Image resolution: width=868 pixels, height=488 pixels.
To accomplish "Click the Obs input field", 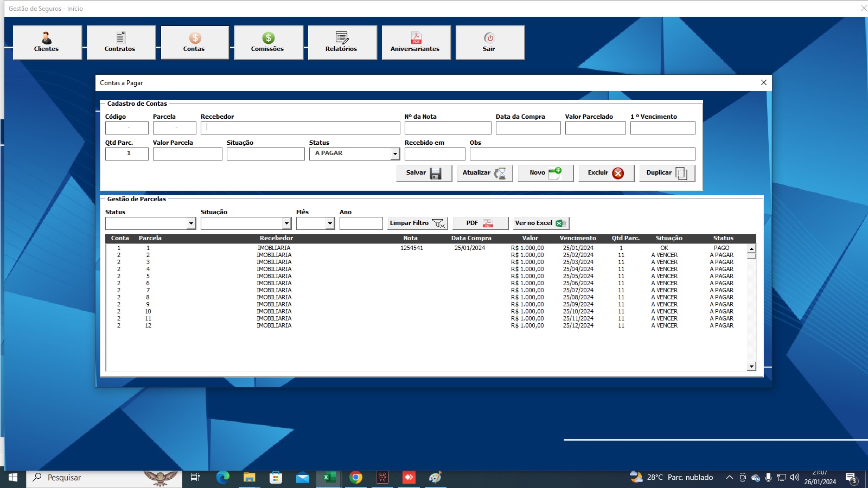I will pos(583,154).
